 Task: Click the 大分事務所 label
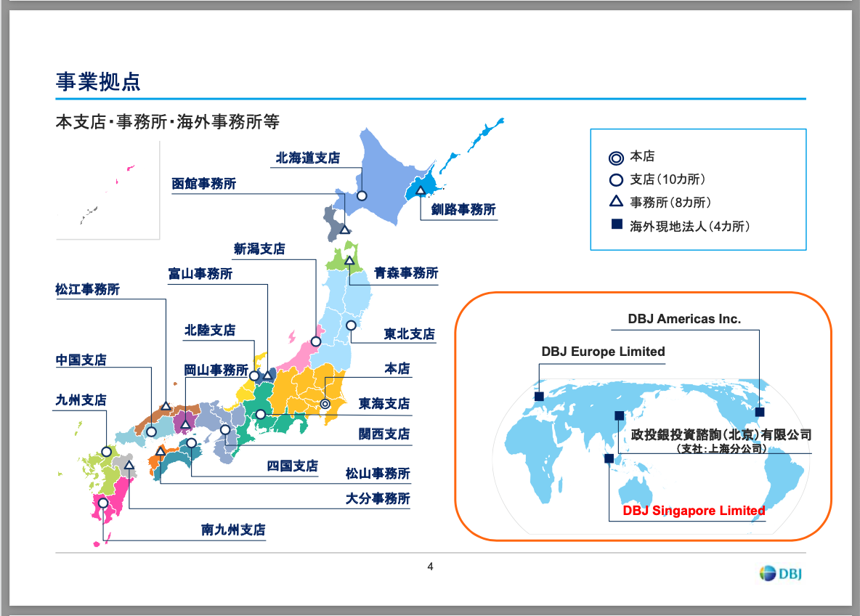(x=378, y=499)
